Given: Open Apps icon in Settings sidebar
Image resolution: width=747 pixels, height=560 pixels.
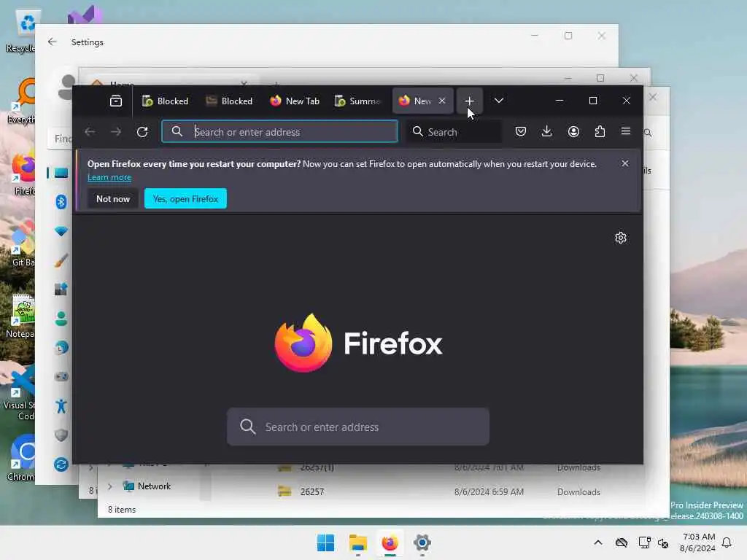Looking at the screenshot, I should click(x=61, y=289).
